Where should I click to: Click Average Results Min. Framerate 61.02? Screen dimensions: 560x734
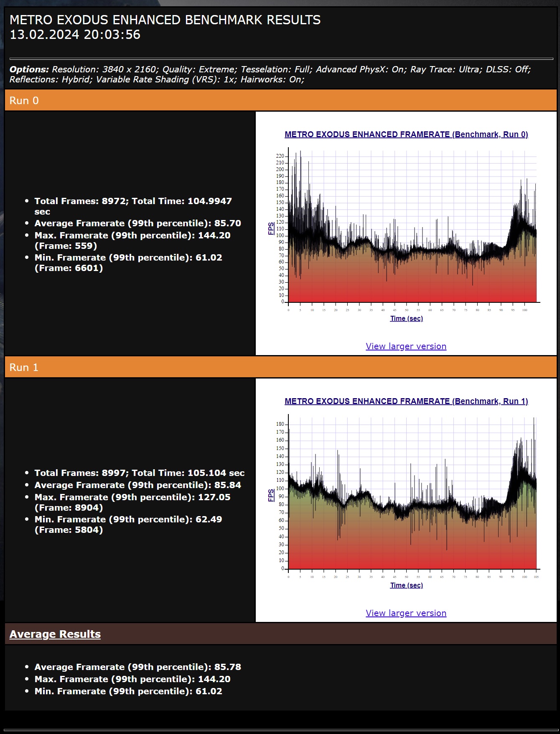(128, 691)
